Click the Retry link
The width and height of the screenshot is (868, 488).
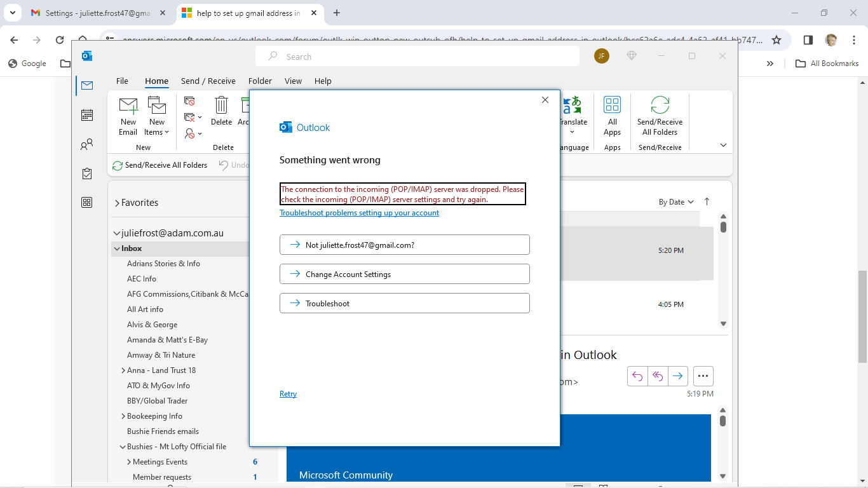[x=288, y=394]
